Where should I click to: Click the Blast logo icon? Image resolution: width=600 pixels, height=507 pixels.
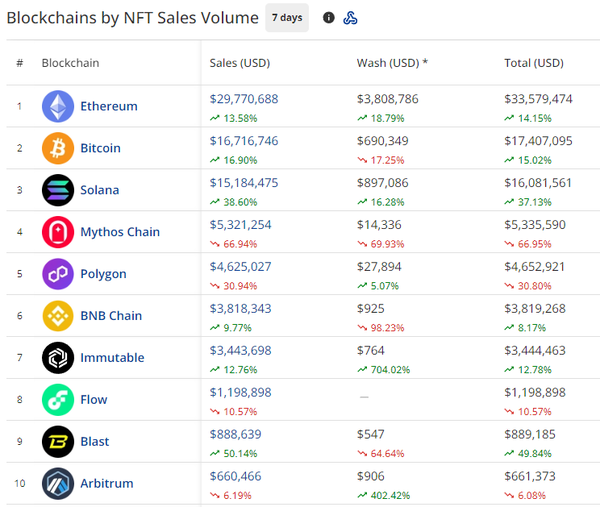58,442
